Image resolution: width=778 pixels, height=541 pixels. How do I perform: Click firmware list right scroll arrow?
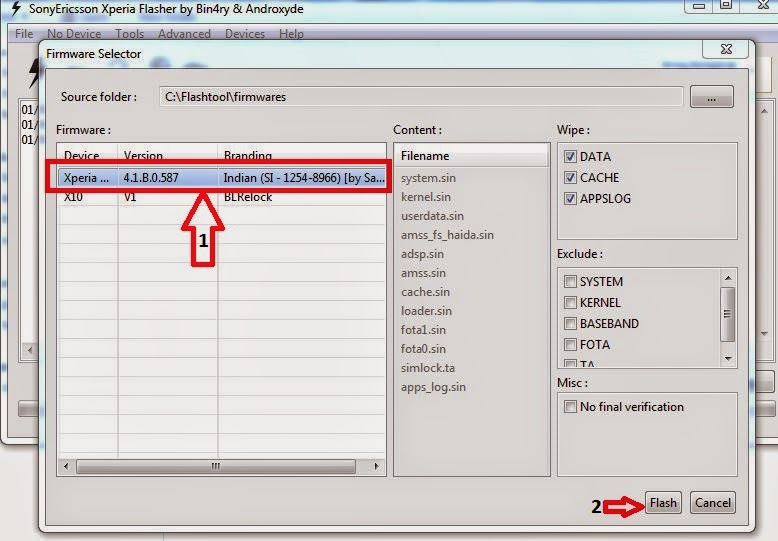tap(376, 466)
